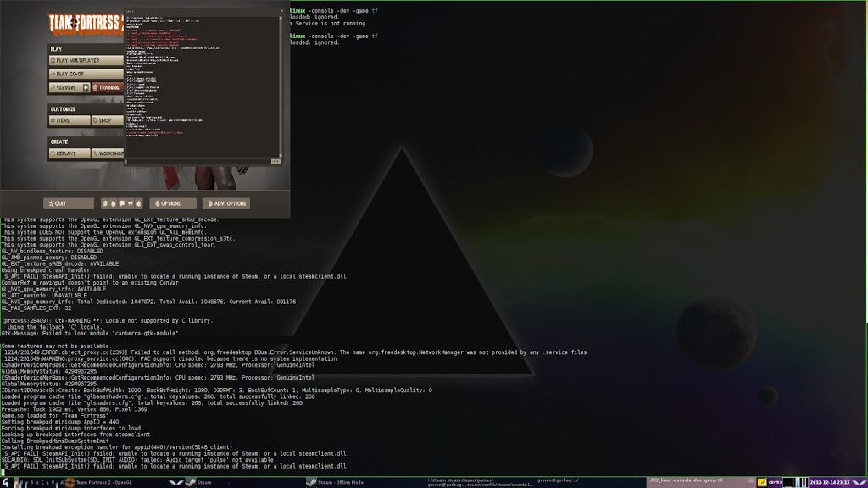The image size is (868, 488).
Task: Open the Servers browser
Action: (65, 87)
